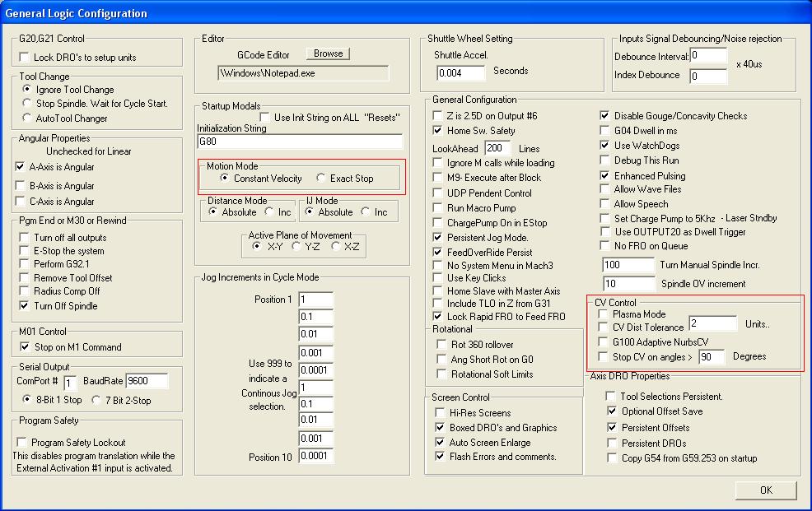Click the OK button

(765, 490)
